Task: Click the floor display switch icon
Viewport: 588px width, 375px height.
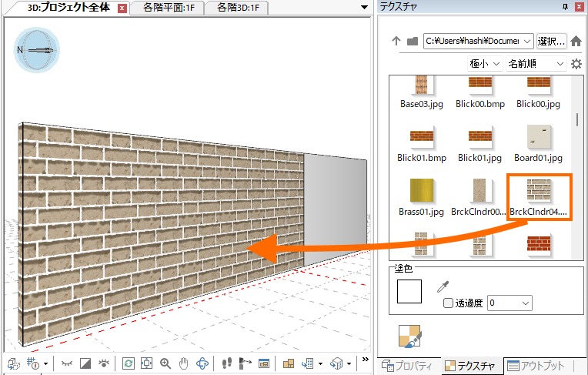Action: pyautogui.click(x=307, y=363)
